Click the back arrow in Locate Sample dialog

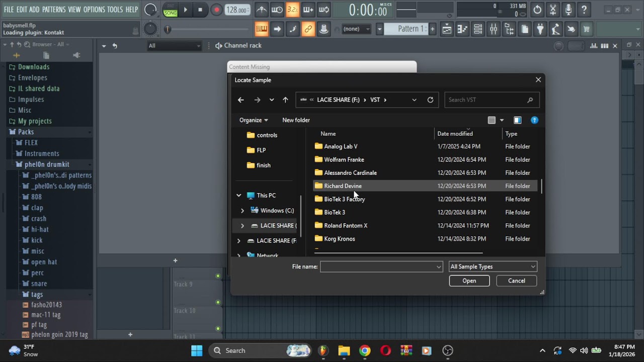[241, 100]
